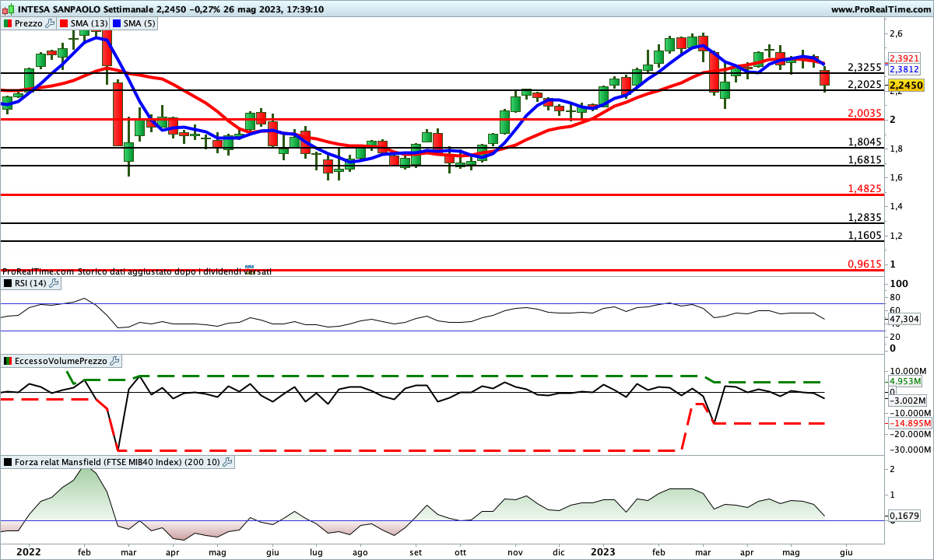Click the Prezzo green-red color square
Image resolution: width=934 pixels, height=560 pixels.
pyautogui.click(x=7, y=23)
